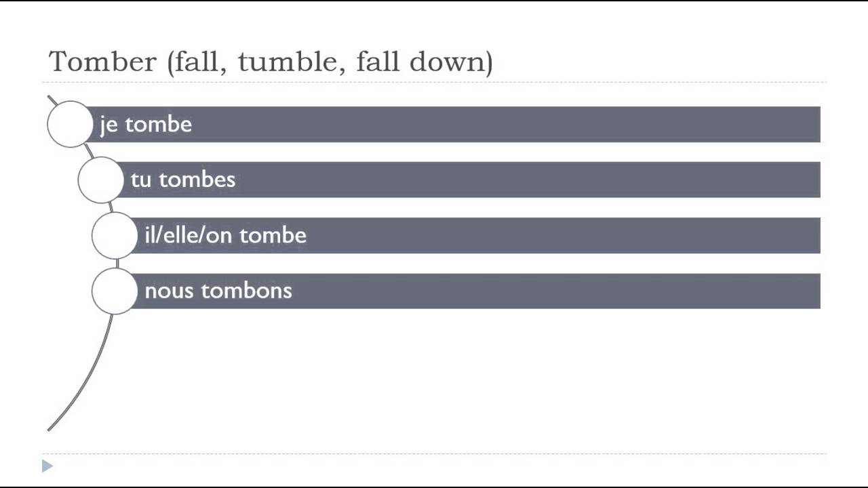Click the first "(fall," word in the title
The width and height of the screenshot is (868, 488).
[x=197, y=62]
